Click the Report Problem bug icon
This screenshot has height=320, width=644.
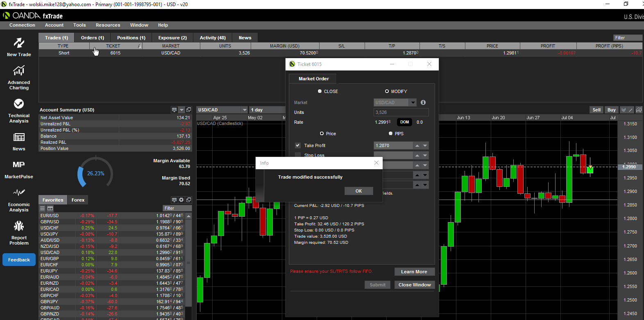19,226
